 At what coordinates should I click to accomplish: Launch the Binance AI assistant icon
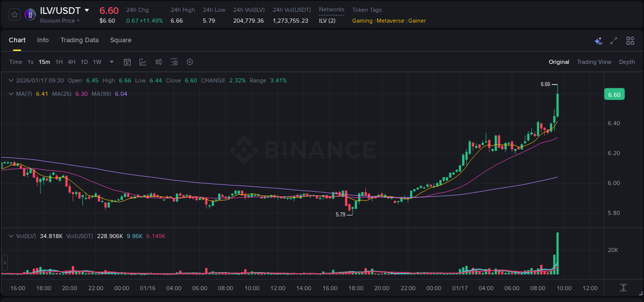click(x=598, y=40)
